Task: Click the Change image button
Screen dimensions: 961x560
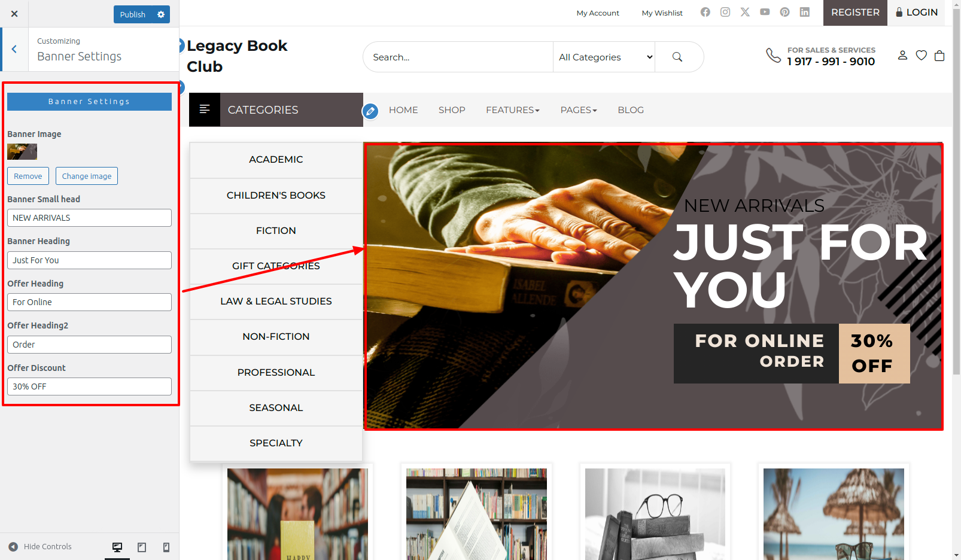Action: (x=87, y=176)
